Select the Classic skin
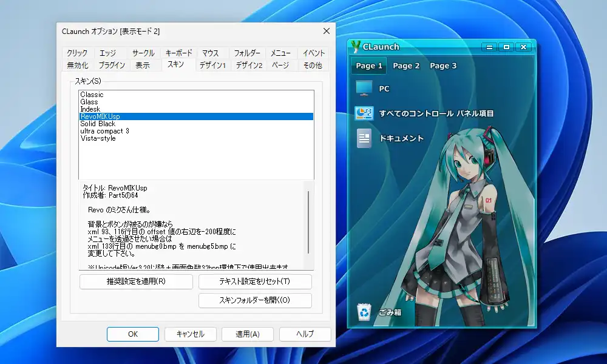This screenshot has width=607, height=364. pos(196,95)
